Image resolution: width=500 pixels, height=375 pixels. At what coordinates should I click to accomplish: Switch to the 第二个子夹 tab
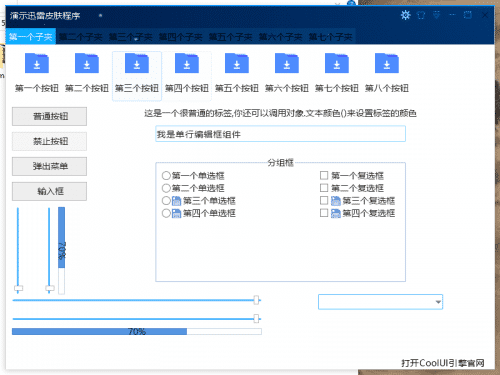click(x=81, y=37)
